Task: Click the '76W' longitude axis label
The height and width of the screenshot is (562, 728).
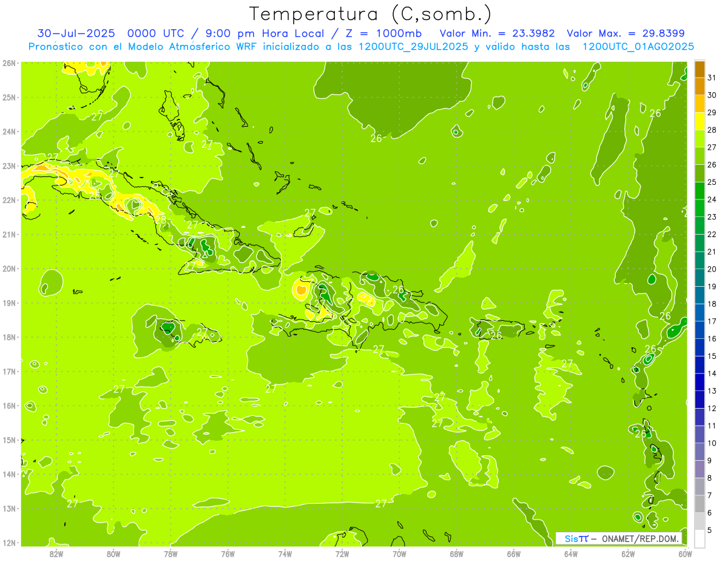Action: pos(228,554)
